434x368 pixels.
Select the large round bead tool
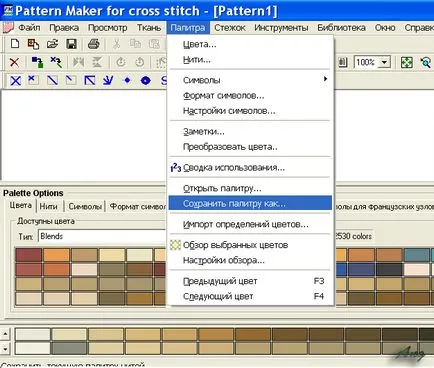146,80
